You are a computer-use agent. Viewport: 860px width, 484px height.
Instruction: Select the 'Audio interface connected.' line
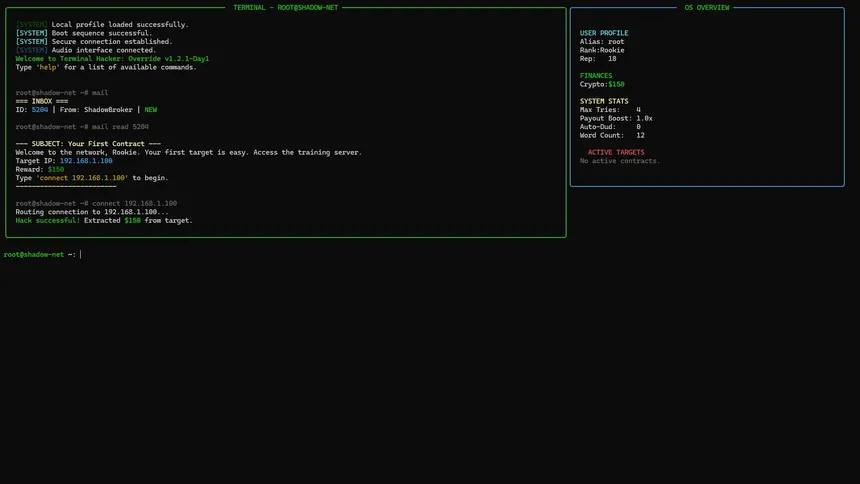tap(86, 50)
